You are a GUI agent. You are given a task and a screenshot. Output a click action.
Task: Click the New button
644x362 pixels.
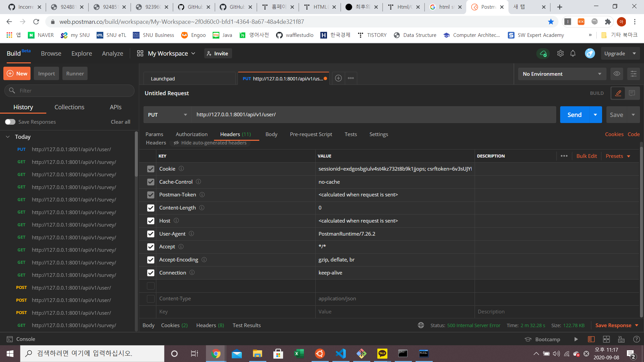17,73
